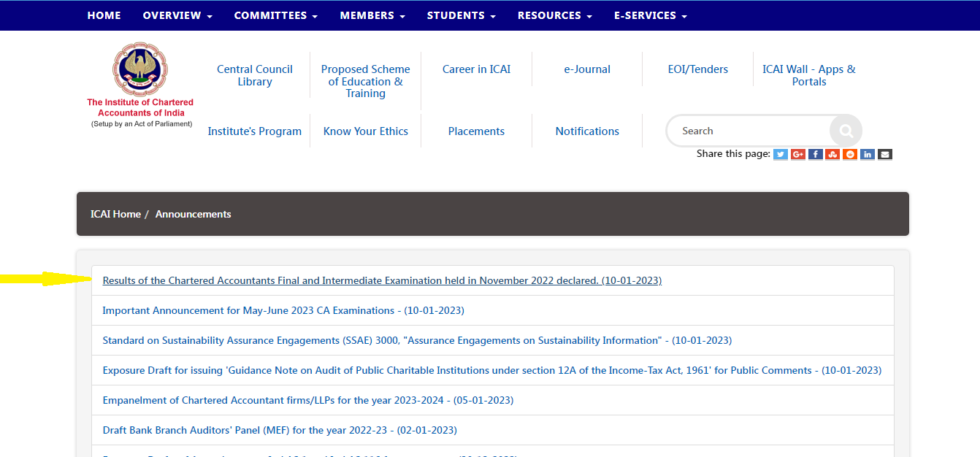The width and height of the screenshot is (980, 457).
Task: Share this page on Facebook
Action: 815,154
